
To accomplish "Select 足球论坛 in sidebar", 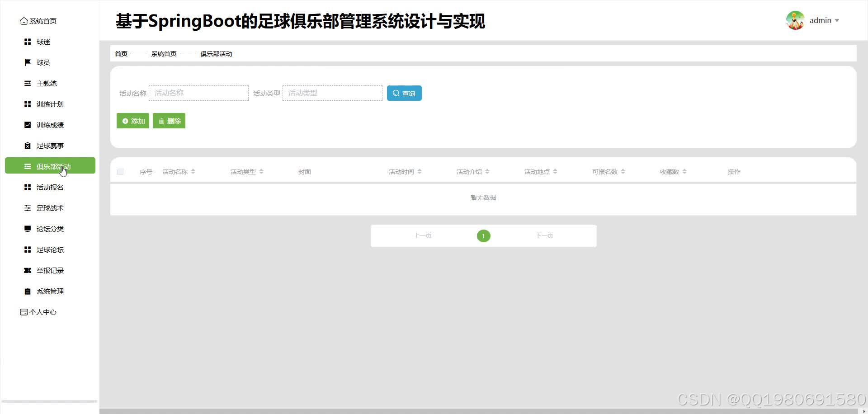I will click(50, 249).
